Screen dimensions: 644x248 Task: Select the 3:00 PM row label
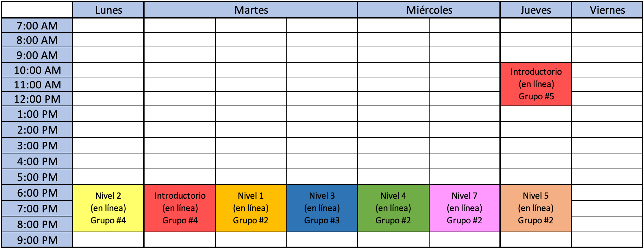[37, 146]
